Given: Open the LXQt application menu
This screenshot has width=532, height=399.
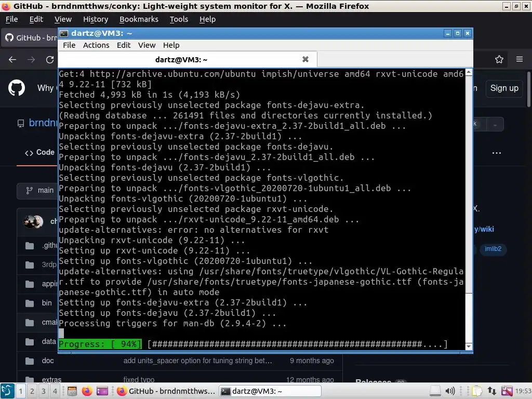Looking at the screenshot, I should (x=7, y=391).
